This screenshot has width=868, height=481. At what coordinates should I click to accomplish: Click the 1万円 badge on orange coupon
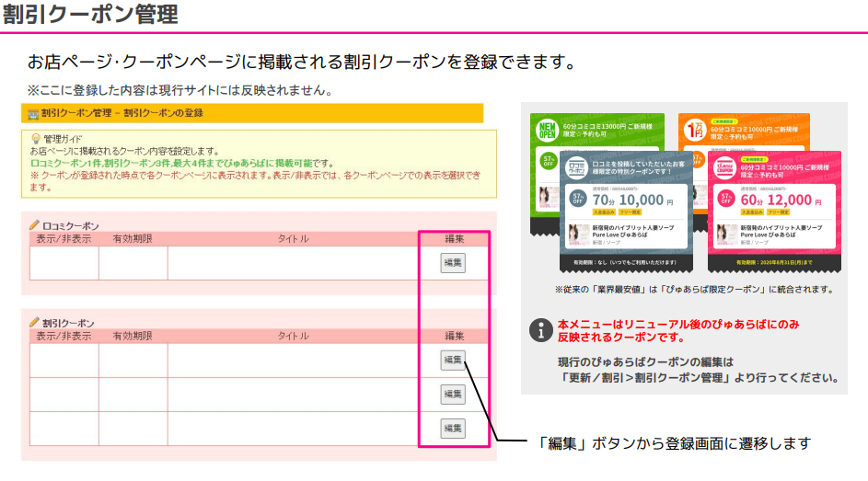[x=695, y=129]
